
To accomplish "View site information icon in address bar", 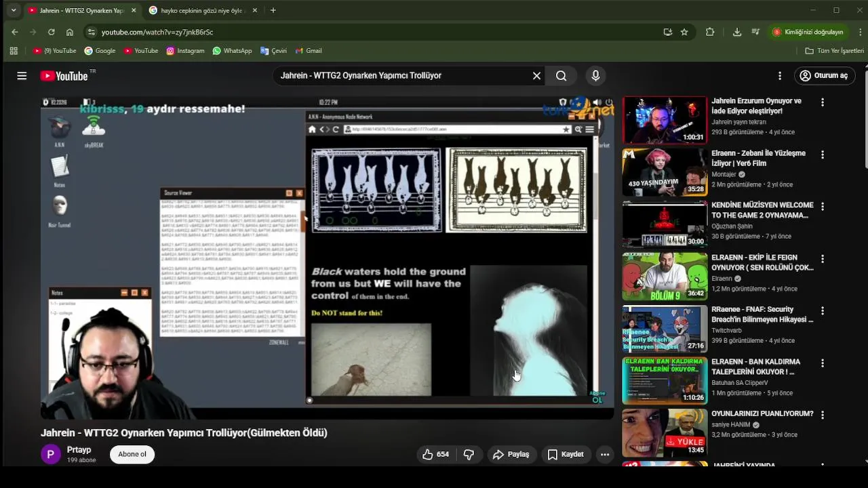I will pyautogui.click(x=92, y=32).
